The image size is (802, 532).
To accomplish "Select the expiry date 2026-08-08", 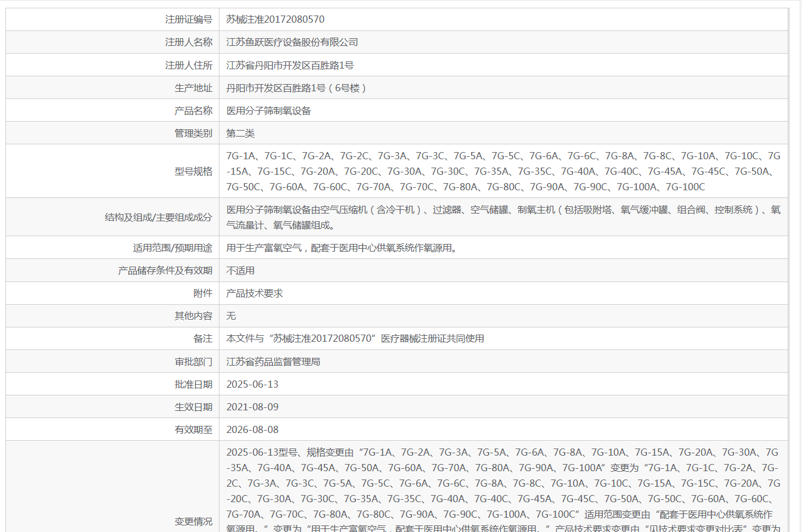I will (x=252, y=429).
